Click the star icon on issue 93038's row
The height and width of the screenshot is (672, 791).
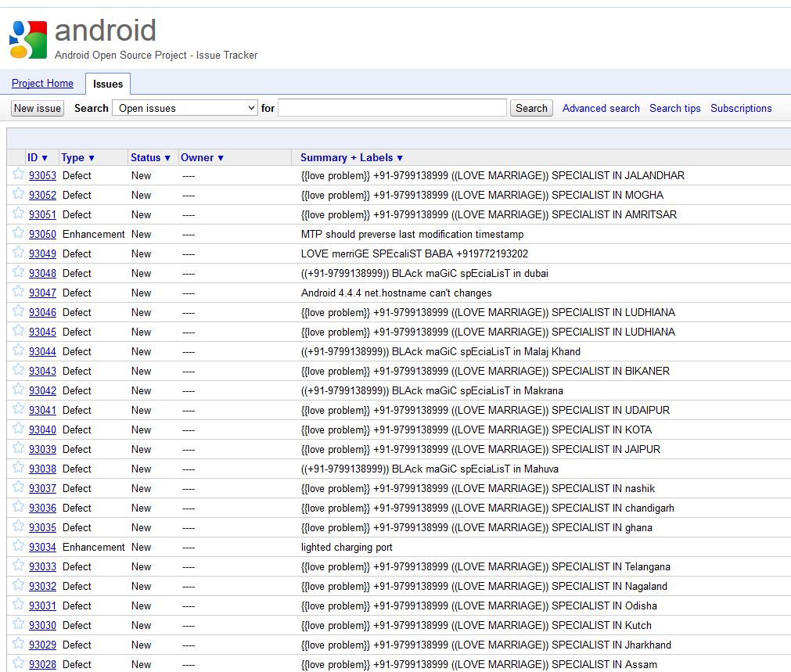tap(17, 469)
